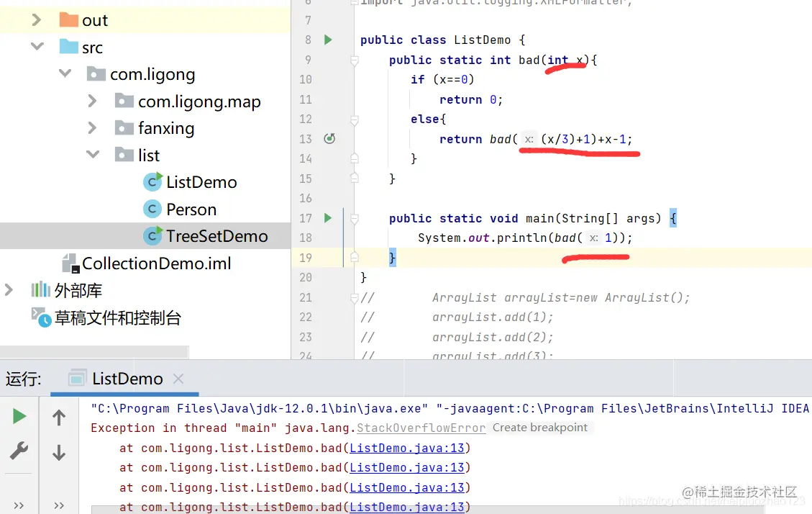
Task: Click line number 13 in gutter
Action: click(306, 139)
